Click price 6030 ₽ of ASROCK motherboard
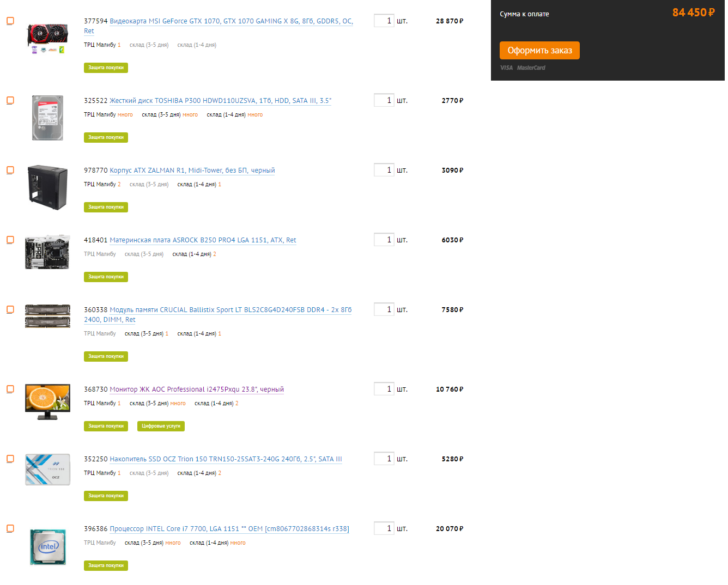The height and width of the screenshot is (585, 728). tap(452, 240)
